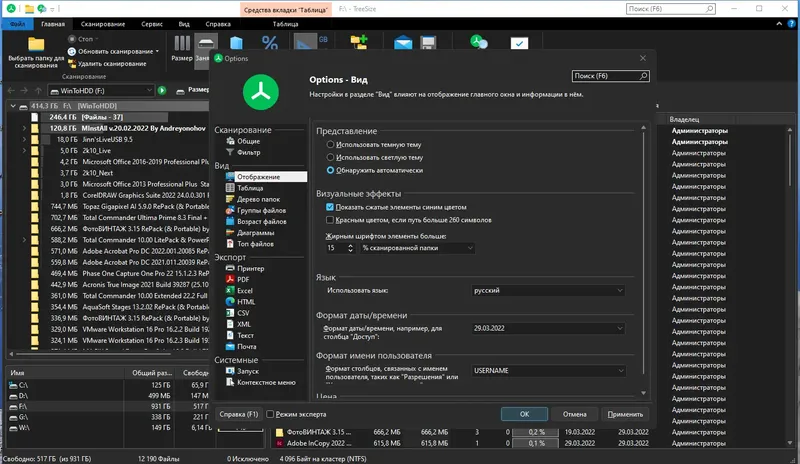
Task: Open Группы файлов settings page
Action: (261, 210)
